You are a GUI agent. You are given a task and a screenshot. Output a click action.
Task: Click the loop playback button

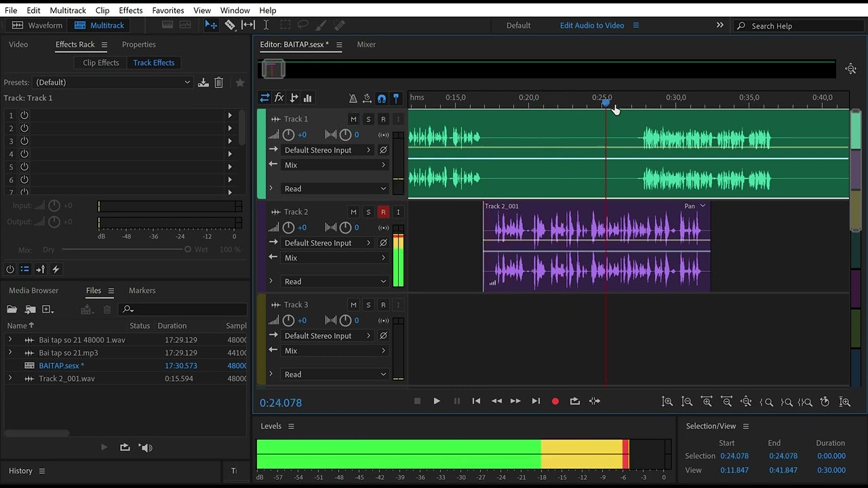(575, 401)
